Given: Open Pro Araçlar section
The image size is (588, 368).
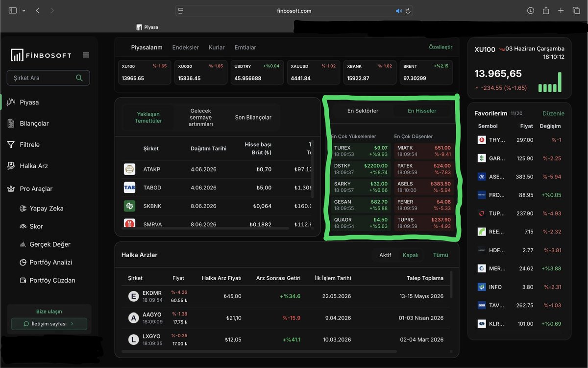Looking at the screenshot, I should click(x=36, y=188).
